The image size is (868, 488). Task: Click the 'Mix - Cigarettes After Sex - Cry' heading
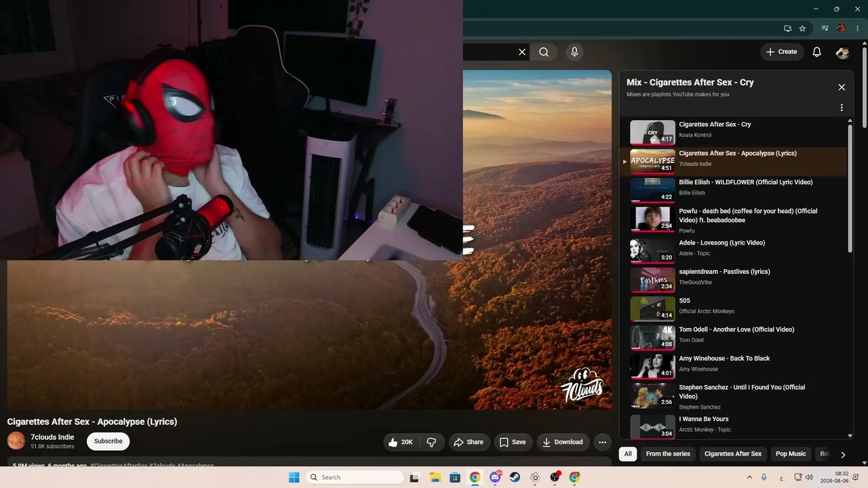point(690,82)
